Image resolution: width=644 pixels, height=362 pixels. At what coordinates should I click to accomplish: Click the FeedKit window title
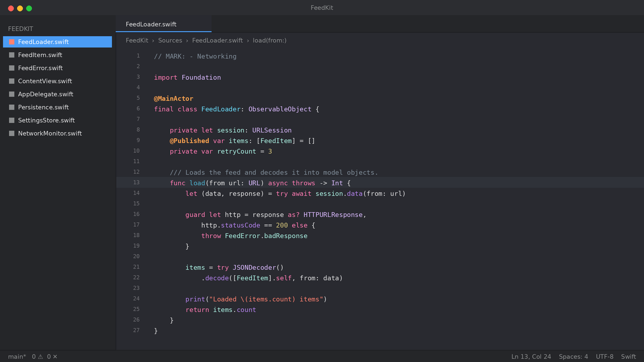322,8
